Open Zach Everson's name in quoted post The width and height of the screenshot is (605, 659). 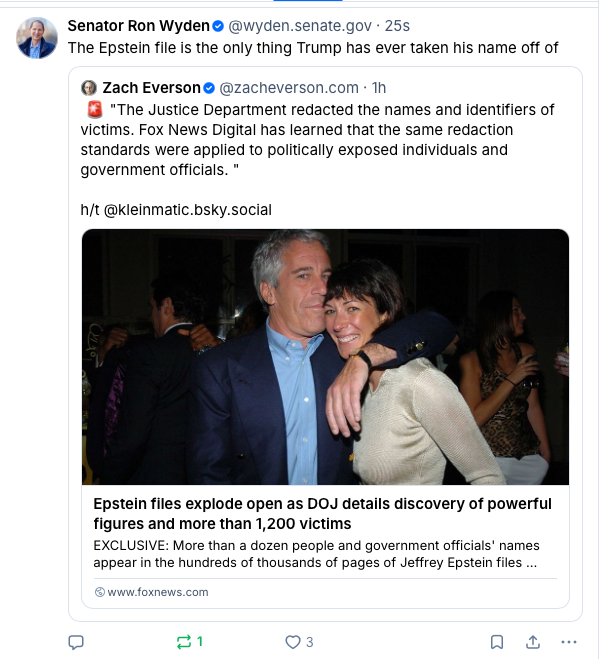[151, 88]
